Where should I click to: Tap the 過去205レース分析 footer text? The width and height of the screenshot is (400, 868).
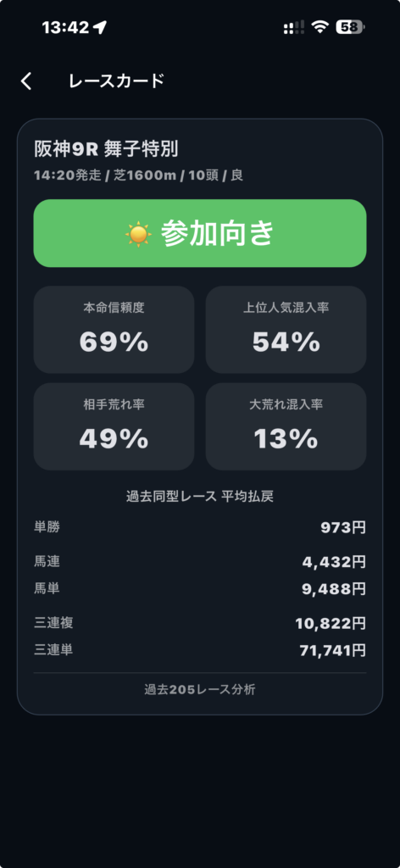click(x=200, y=690)
